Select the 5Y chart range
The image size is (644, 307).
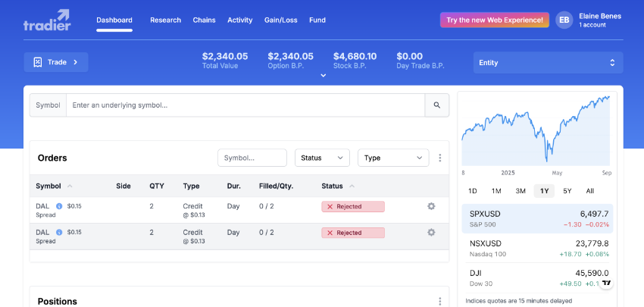567,191
